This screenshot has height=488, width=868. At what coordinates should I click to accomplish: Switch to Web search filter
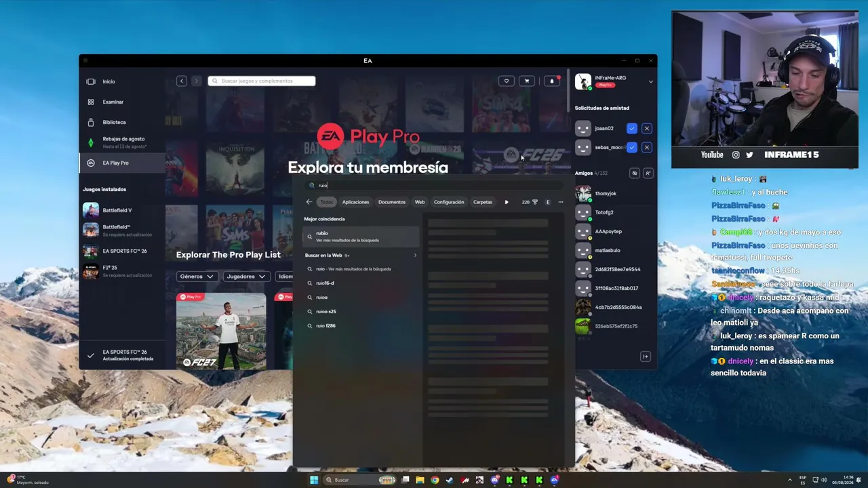click(x=420, y=202)
